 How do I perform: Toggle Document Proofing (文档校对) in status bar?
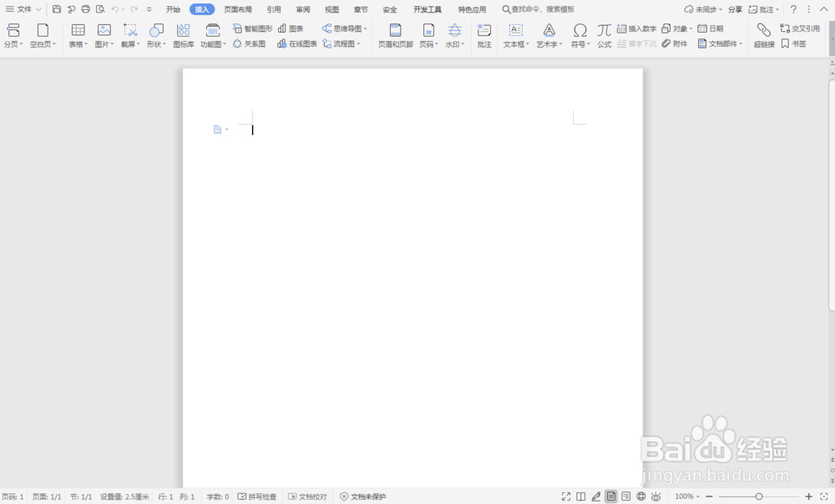(x=307, y=496)
